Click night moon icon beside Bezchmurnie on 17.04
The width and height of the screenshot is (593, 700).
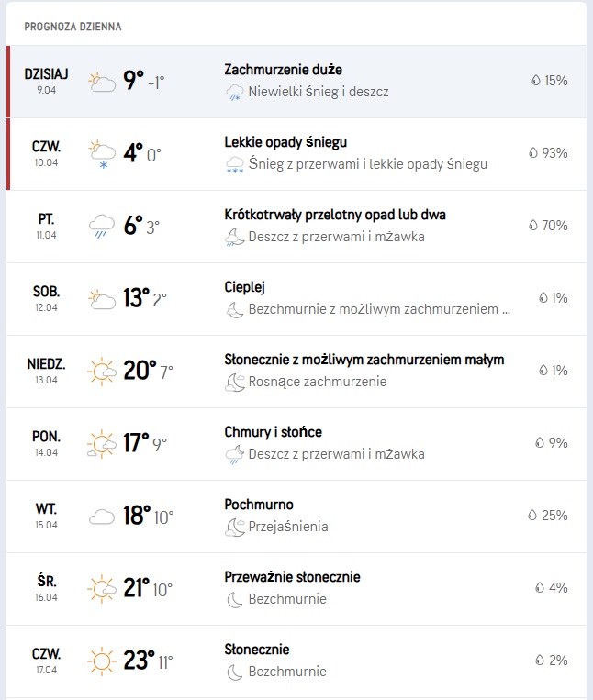click(x=235, y=672)
